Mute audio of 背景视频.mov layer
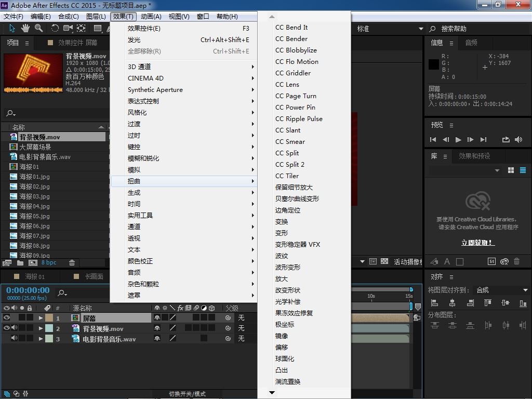The height and width of the screenshot is (399, 532). [14, 328]
